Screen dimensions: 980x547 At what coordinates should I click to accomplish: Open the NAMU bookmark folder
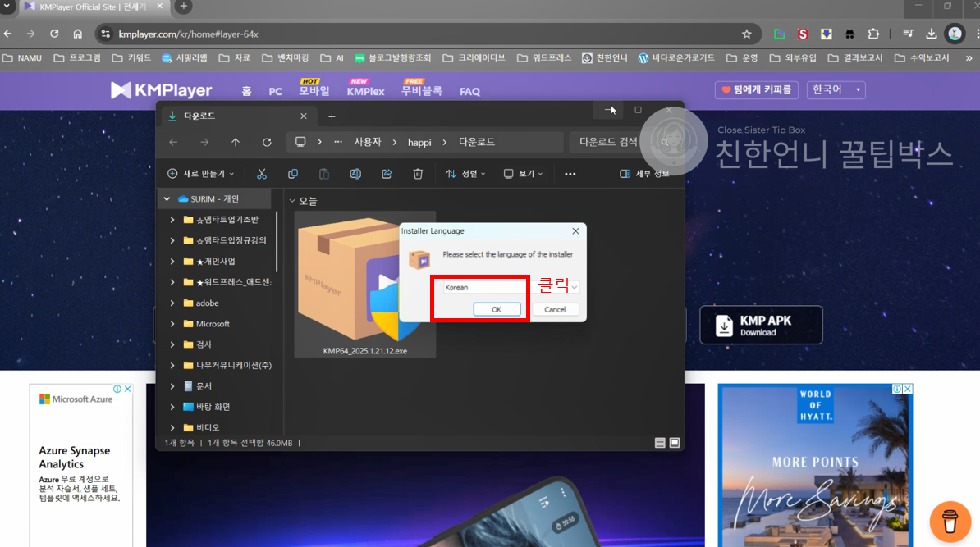pyautogui.click(x=22, y=58)
